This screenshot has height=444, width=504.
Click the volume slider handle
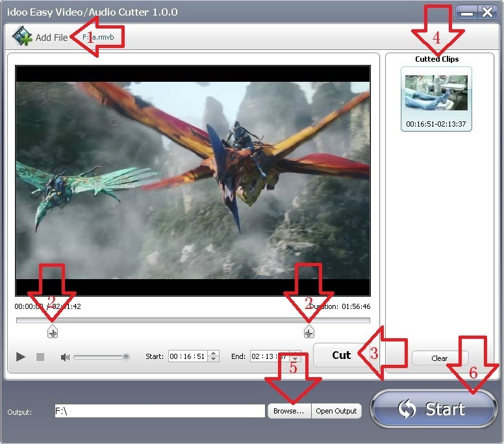[x=126, y=357]
